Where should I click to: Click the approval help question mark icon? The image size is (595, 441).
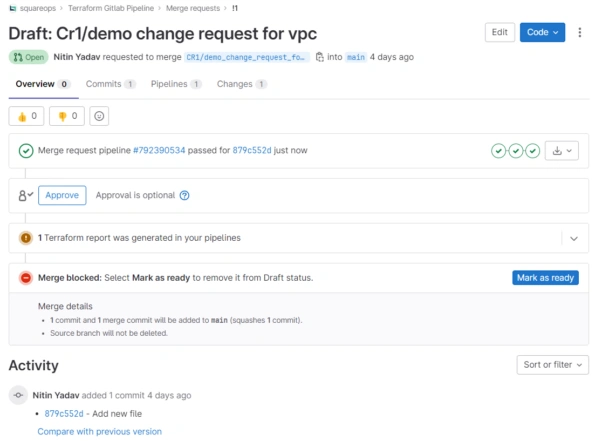[184, 195]
